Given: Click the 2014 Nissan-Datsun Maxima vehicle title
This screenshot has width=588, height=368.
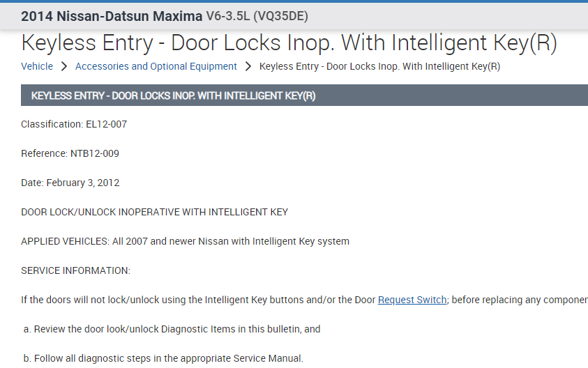Looking at the screenshot, I should (x=112, y=15).
